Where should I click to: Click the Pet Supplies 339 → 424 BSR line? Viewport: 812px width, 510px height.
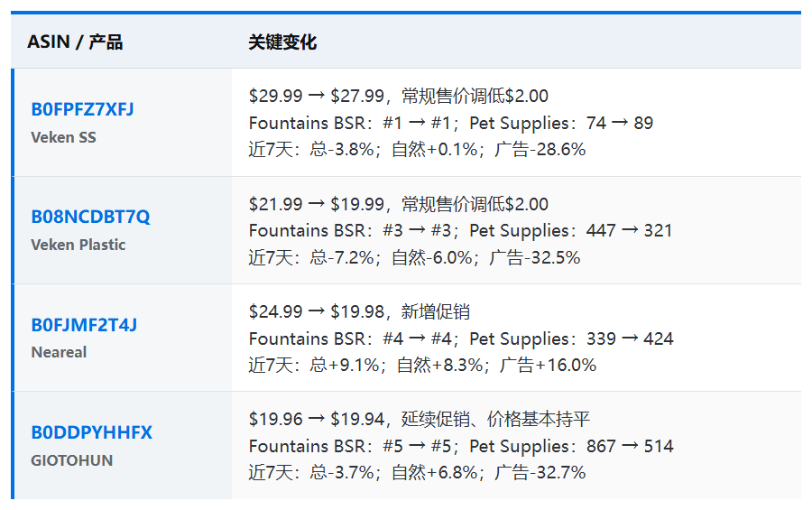461,339
